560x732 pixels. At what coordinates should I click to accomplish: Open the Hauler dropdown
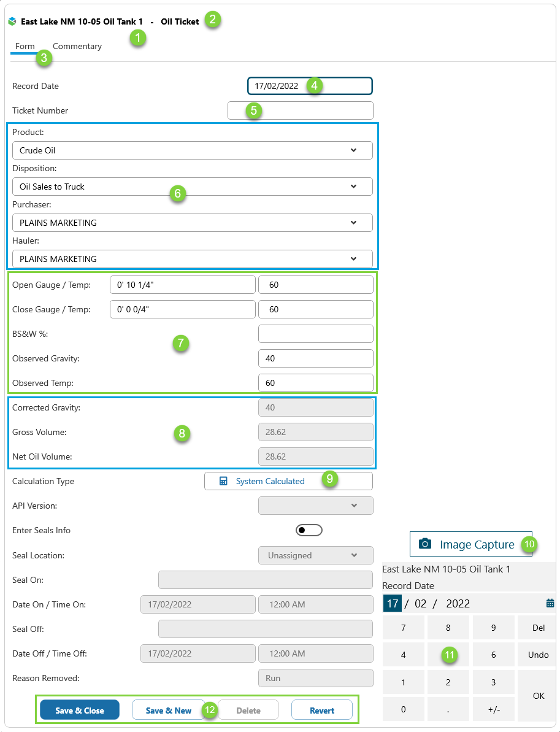[353, 259]
